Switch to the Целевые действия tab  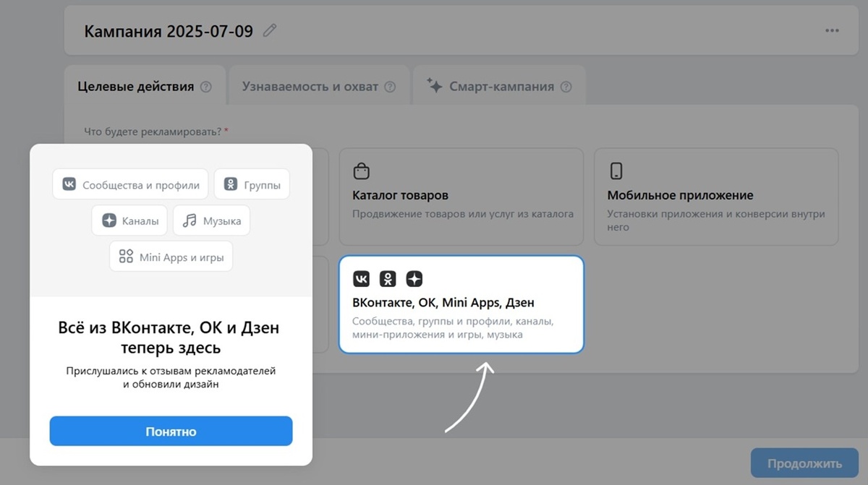pos(145,87)
